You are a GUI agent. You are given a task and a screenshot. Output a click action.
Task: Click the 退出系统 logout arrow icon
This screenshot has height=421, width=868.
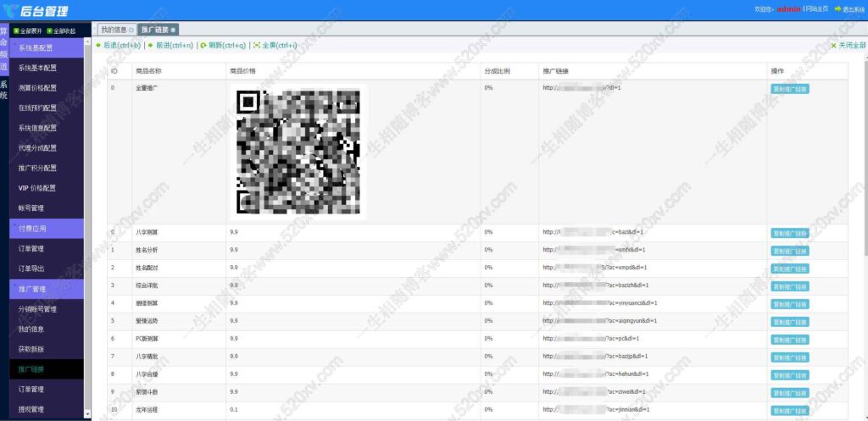pos(837,9)
